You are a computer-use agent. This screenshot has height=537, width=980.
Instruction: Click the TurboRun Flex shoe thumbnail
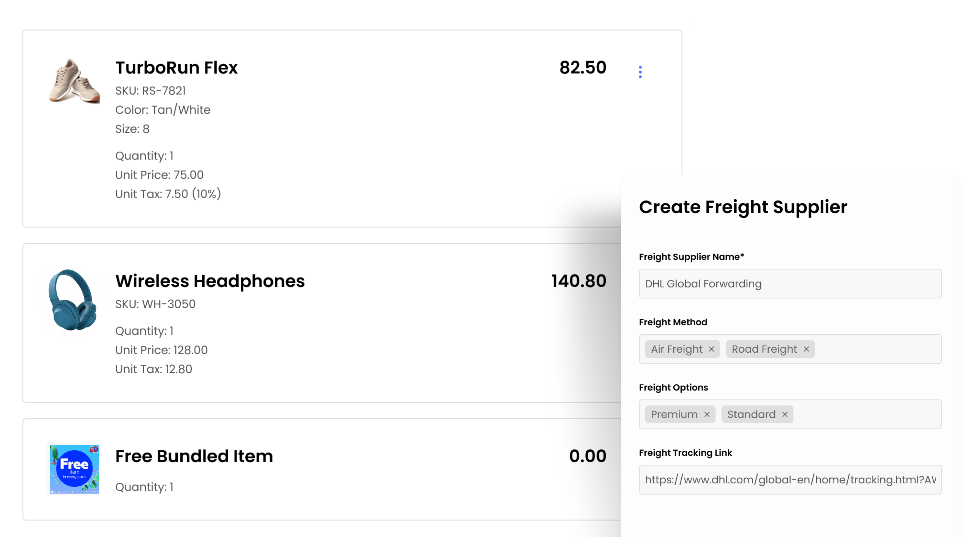click(74, 81)
